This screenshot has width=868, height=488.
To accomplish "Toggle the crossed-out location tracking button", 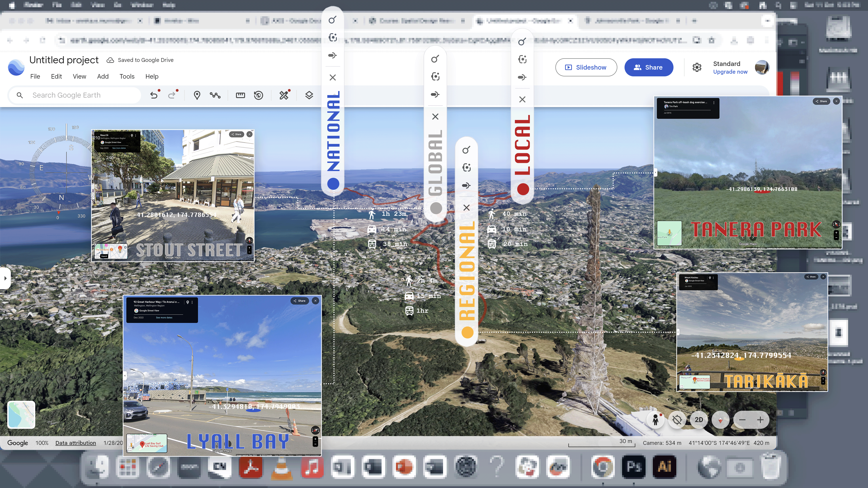I will (x=677, y=420).
